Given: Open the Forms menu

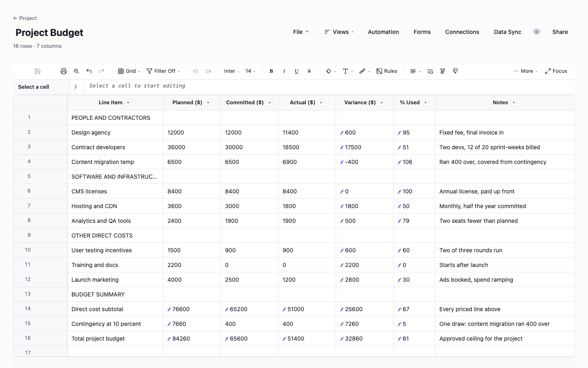Looking at the screenshot, I should point(422,32).
